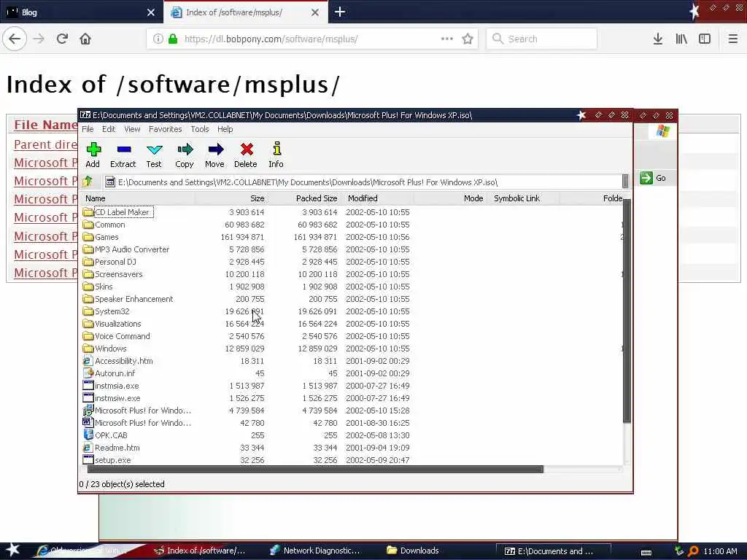Click the horizontal scrollbar of file list
Viewport: 747px width, 560px height.
pos(315,470)
